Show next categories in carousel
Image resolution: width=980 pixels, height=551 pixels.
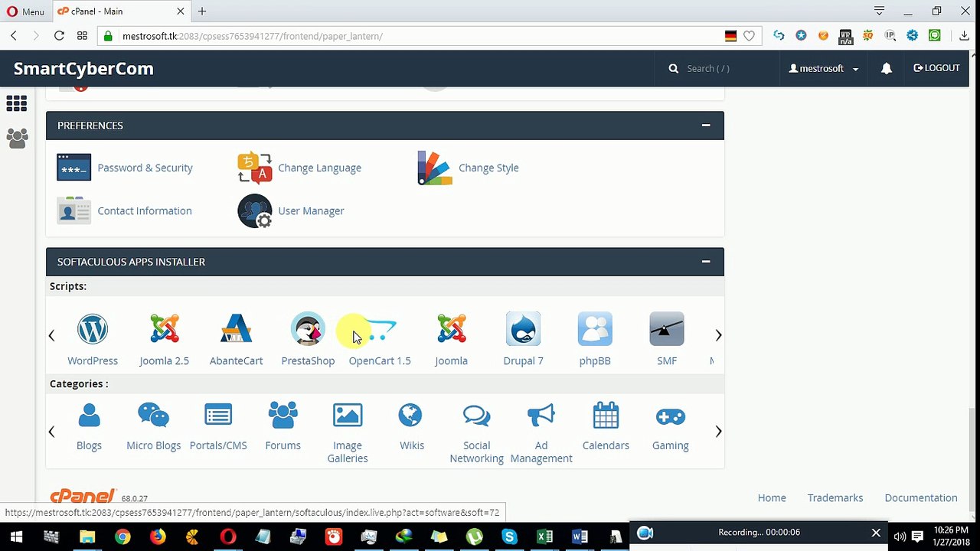click(x=718, y=432)
